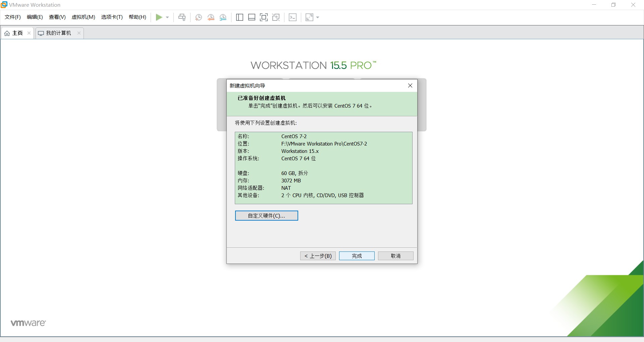Image resolution: width=644 pixels, height=342 pixels.
Task: Click the send Ctrl+Alt+Del toolbar icon
Action: (182, 17)
